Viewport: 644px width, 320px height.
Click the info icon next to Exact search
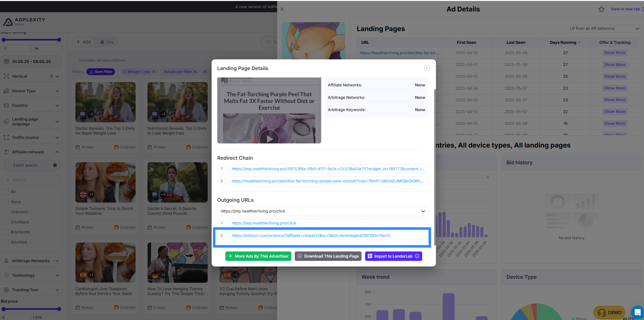[x=55, y=165]
